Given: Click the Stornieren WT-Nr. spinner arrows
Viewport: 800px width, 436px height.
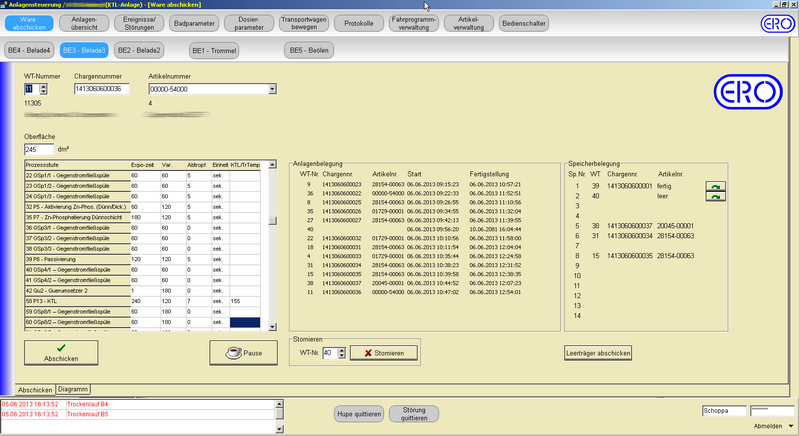Looking at the screenshot, I should [x=343, y=352].
